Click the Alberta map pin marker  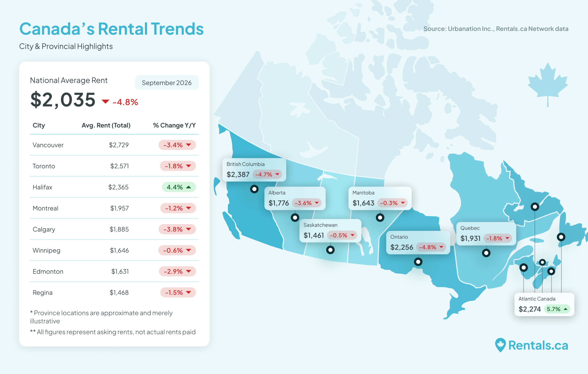[x=295, y=217]
